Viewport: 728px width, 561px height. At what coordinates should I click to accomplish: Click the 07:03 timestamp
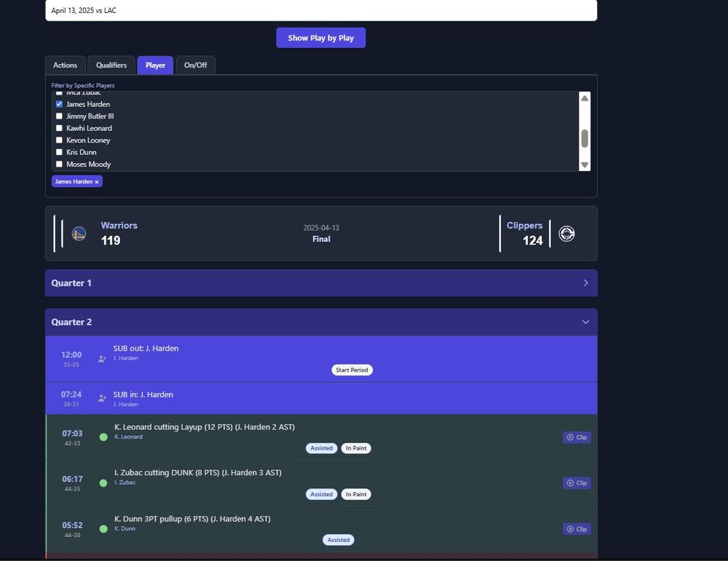click(72, 434)
